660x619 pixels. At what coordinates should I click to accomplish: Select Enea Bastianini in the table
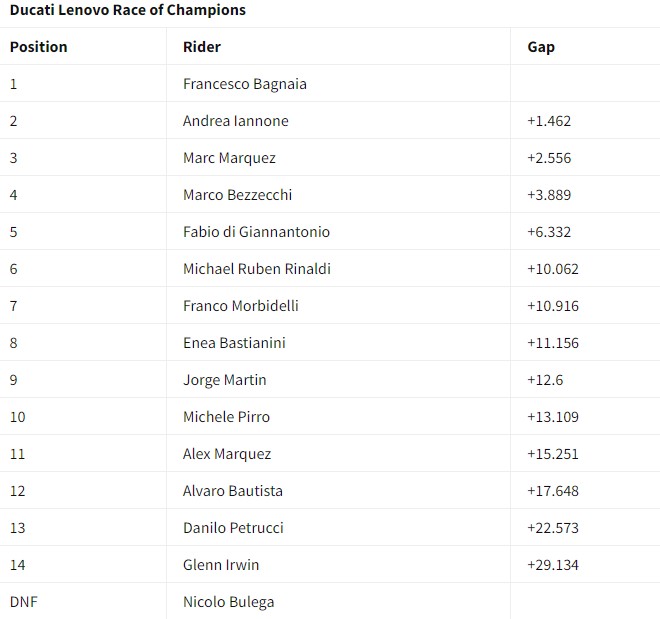tap(234, 343)
